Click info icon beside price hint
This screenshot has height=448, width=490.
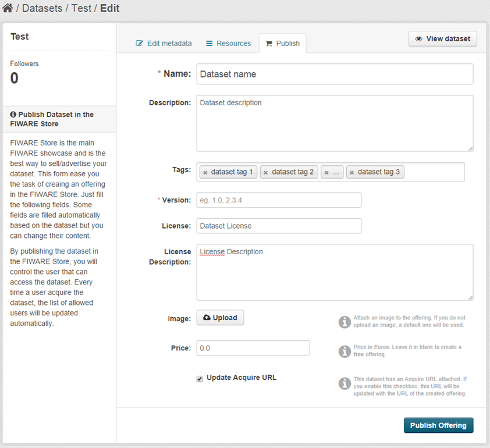tap(345, 351)
